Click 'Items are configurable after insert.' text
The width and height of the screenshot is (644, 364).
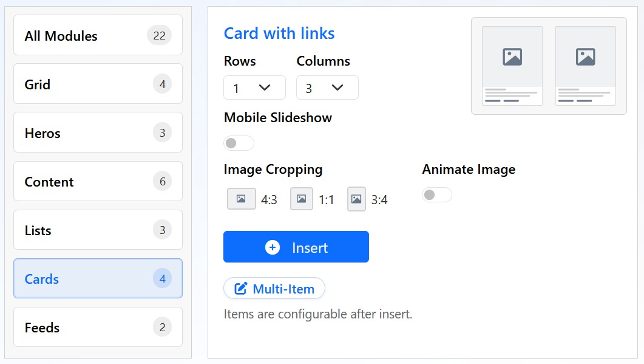tap(318, 314)
